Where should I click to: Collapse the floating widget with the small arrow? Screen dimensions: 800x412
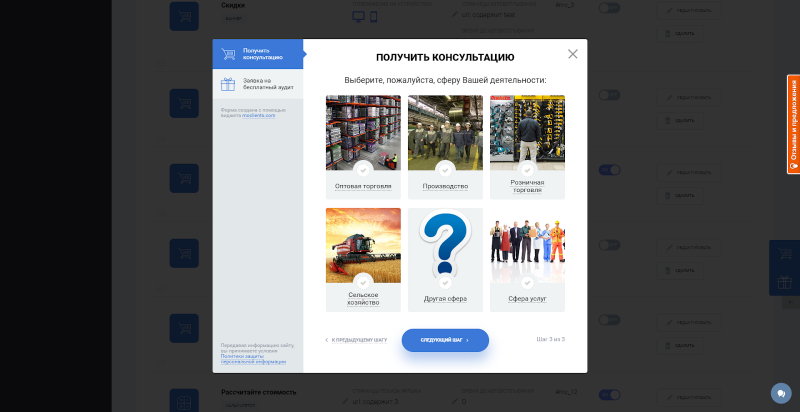(791, 302)
